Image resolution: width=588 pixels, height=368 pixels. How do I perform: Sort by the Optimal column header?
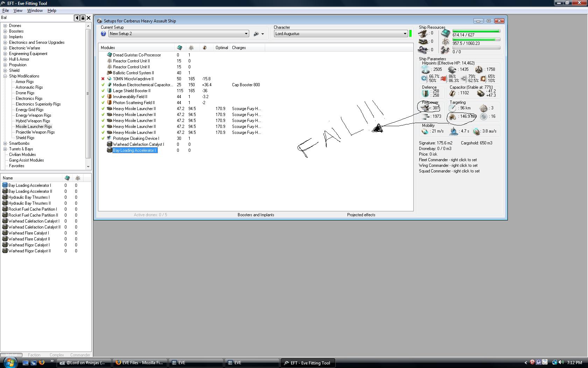coord(222,48)
